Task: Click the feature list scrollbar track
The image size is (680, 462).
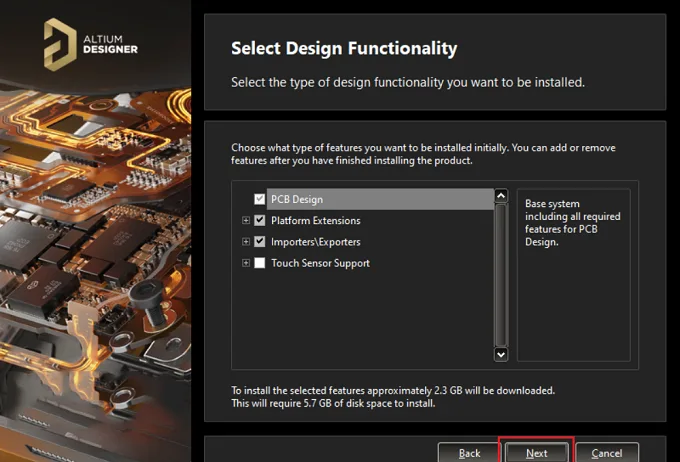Action: [501, 275]
